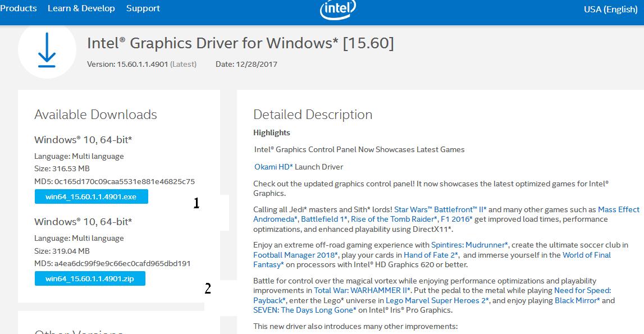Follow the Star Wars Battlefront II link
644x334 pixels.
tap(440, 209)
